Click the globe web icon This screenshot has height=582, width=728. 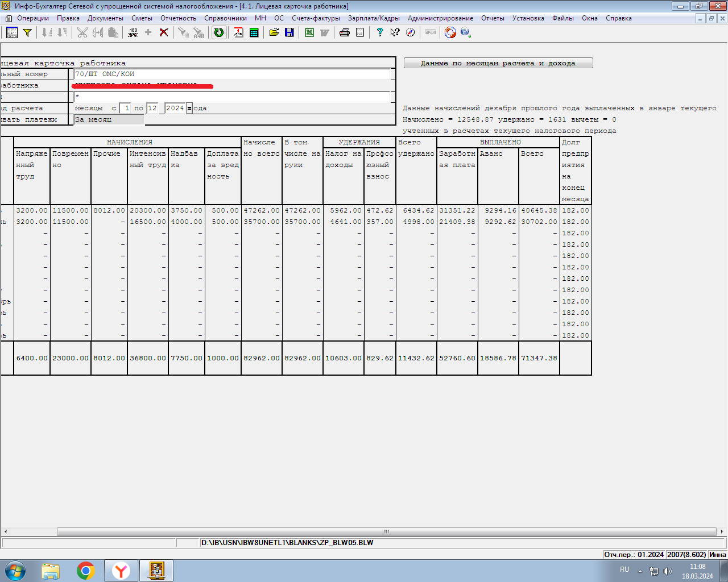click(466, 32)
